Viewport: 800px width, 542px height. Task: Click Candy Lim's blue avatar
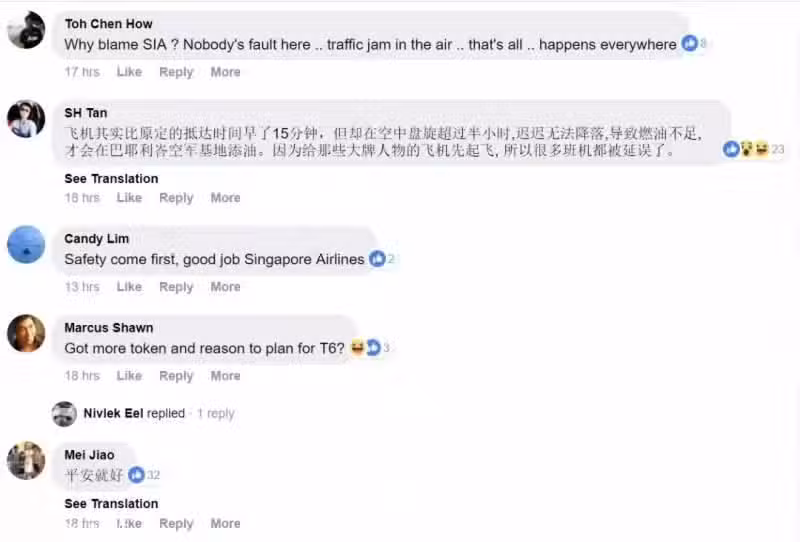(x=26, y=244)
